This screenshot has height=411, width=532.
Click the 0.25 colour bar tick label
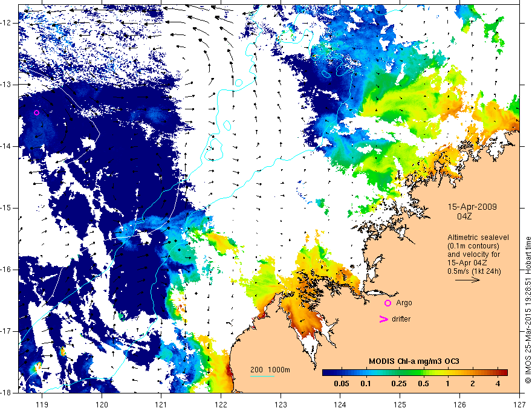(399, 384)
